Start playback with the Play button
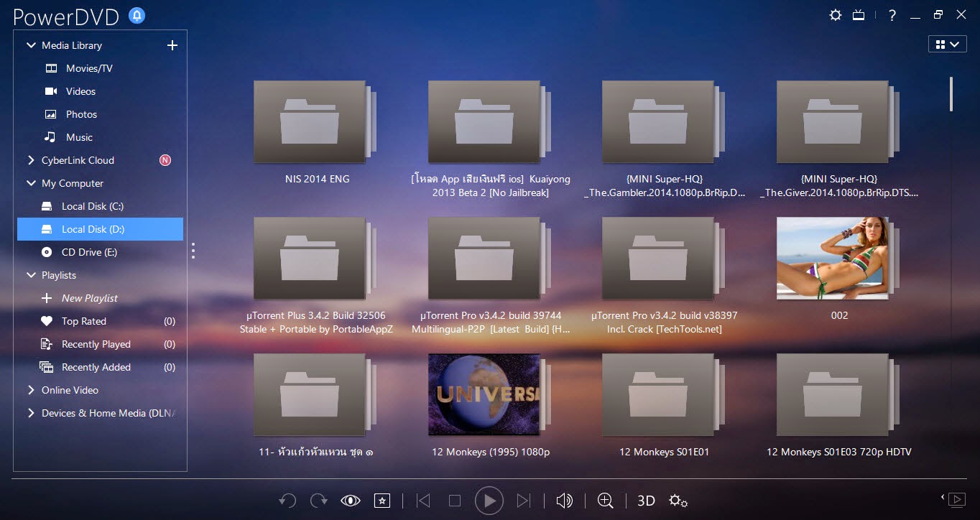The image size is (980, 520). pyautogui.click(x=489, y=501)
